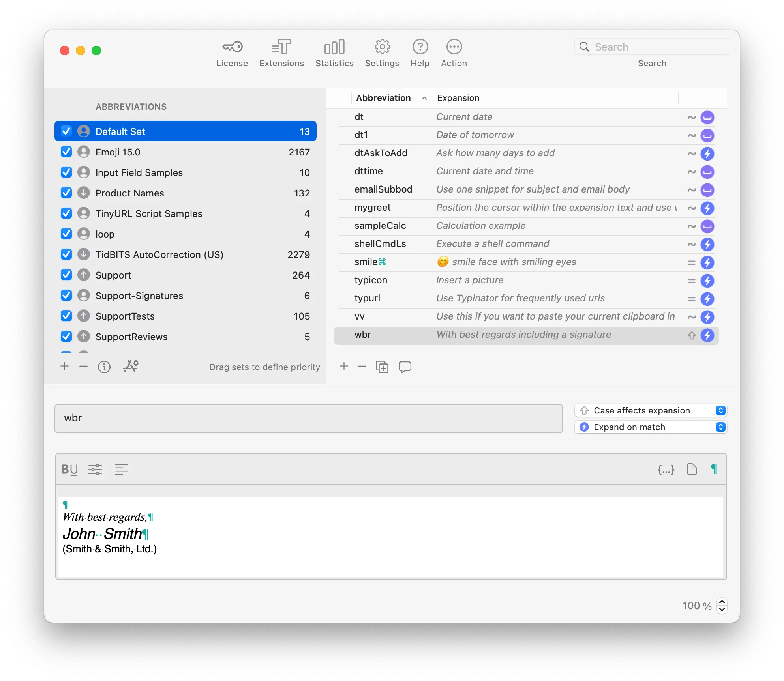
Task: Open the Extensions manager
Action: (281, 52)
